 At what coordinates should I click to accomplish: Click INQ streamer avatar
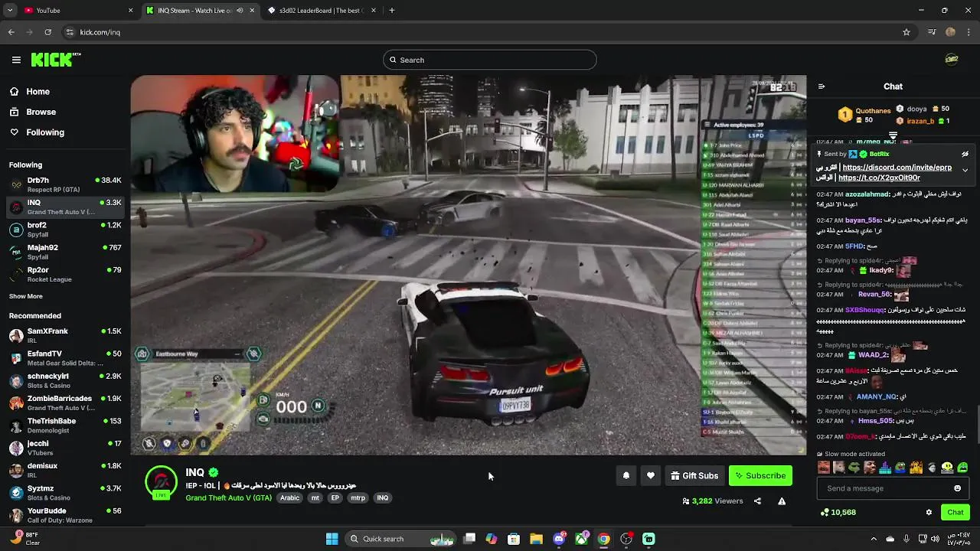pyautogui.click(x=161, y=482)
